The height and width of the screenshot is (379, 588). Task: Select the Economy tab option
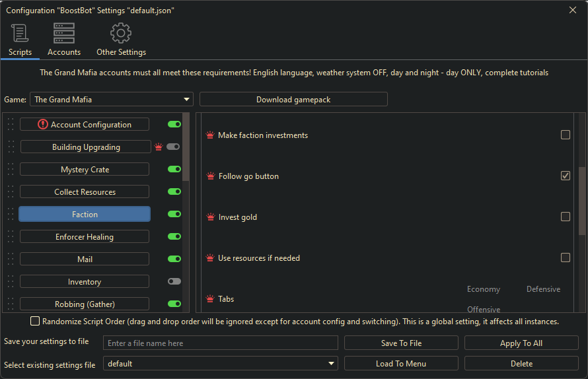tap(483, 289)
